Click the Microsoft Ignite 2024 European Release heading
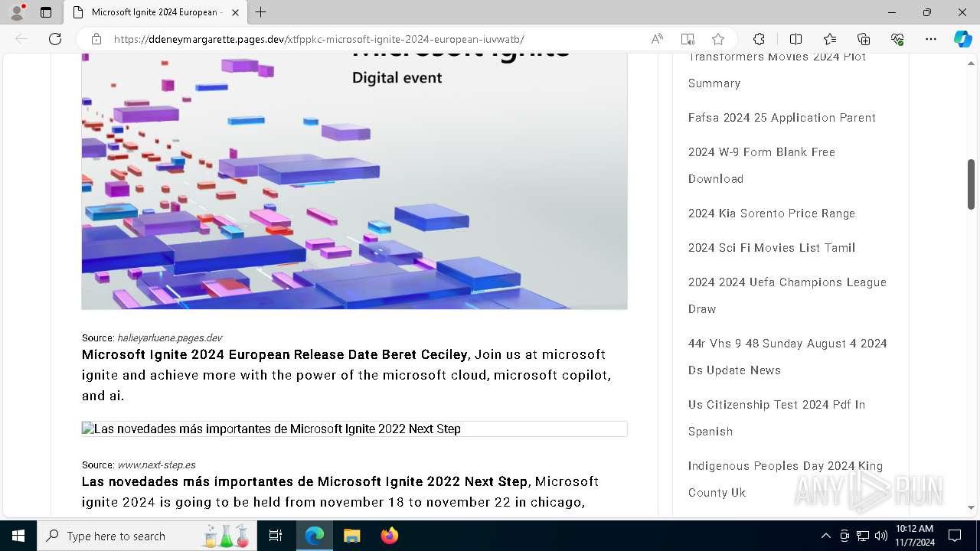Screen dimensions: 980x551 pos(274,354)
